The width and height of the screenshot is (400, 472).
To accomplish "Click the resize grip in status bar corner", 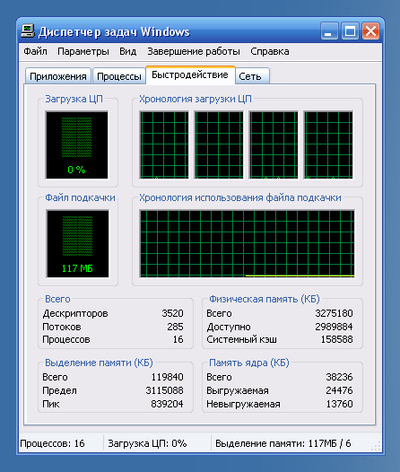I will (x=377, y=446).
